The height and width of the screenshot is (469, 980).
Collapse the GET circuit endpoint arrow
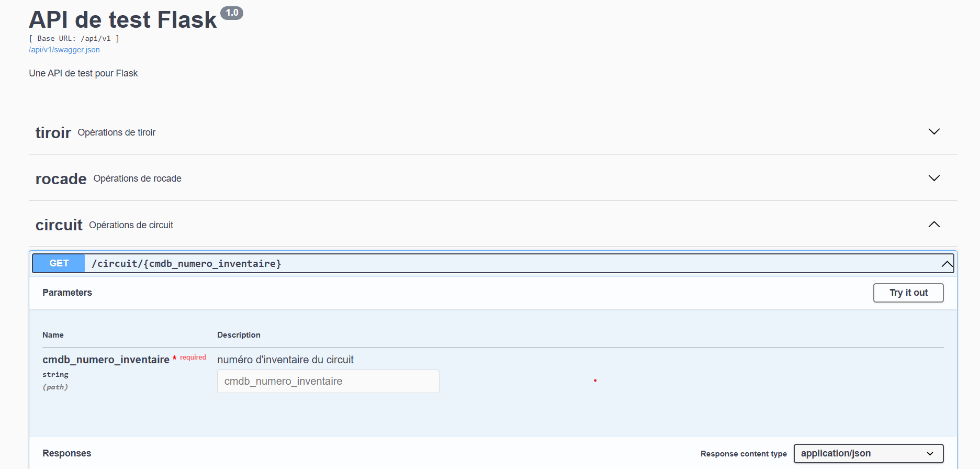pos(947,264)
